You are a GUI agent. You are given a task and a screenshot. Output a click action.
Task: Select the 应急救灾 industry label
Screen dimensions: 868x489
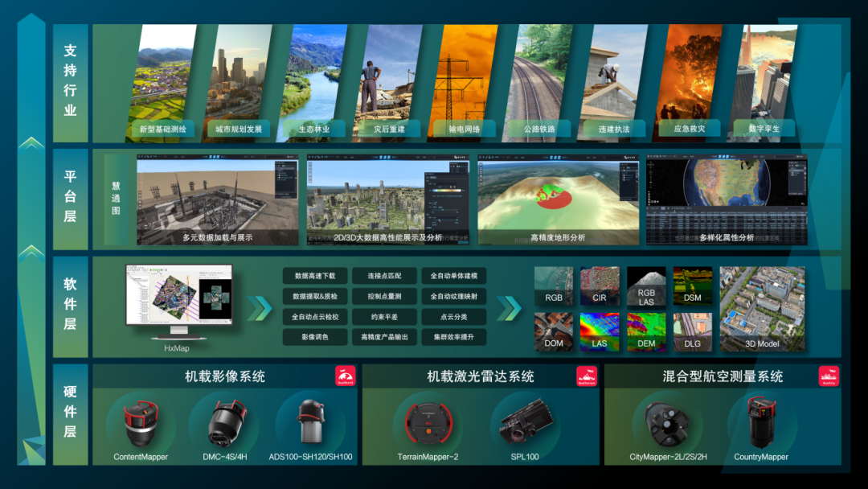coord(690,129)
